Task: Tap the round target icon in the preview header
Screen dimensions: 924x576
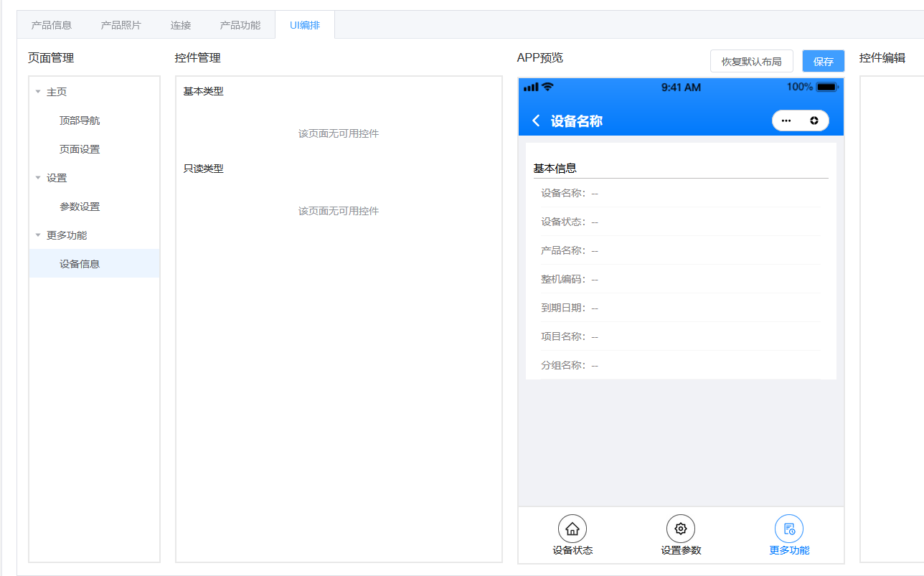Action: [814, 121]
